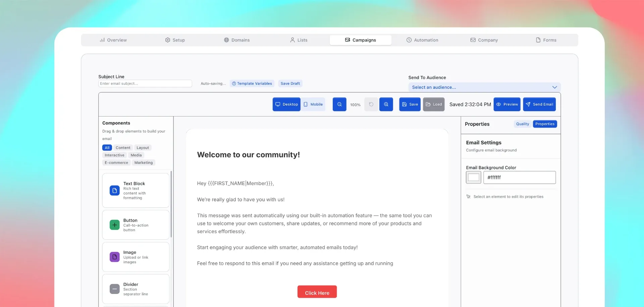Click the Divider component icon
The width and height of the screenshot is (644, 307).
pyautogui.click(x=115, y=289)
